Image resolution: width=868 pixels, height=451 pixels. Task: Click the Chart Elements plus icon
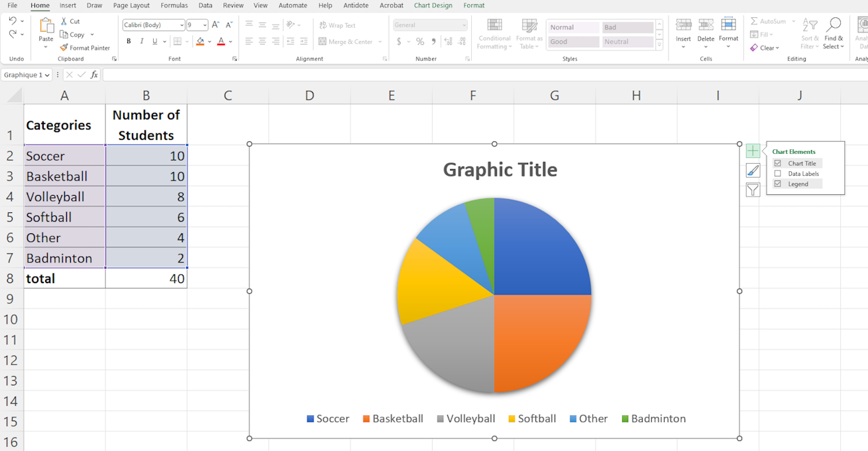[753, 151]
